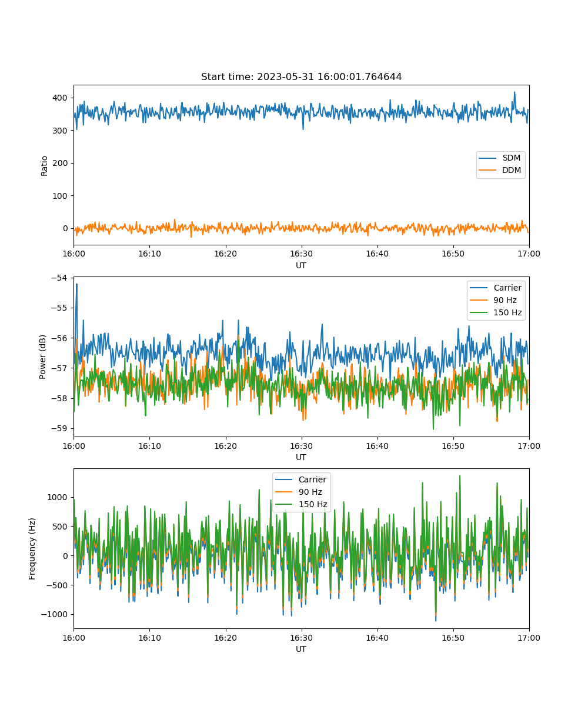Click the 400 tick on the Ratio axis
This screenshot has height=706, width=588.
61,98
